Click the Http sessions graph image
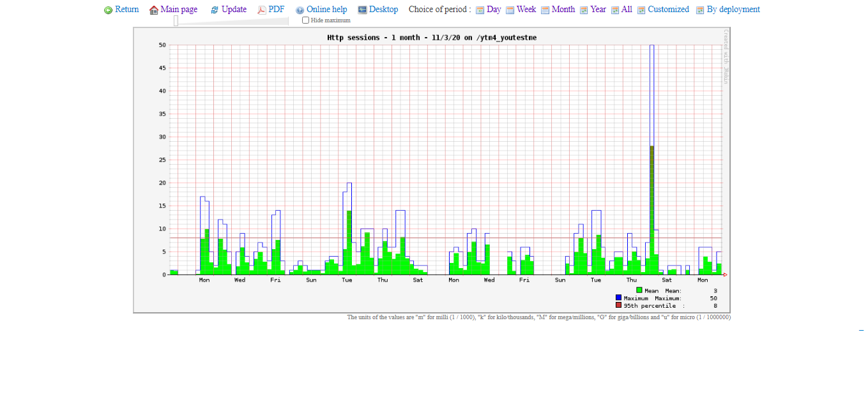 (432, 170)
